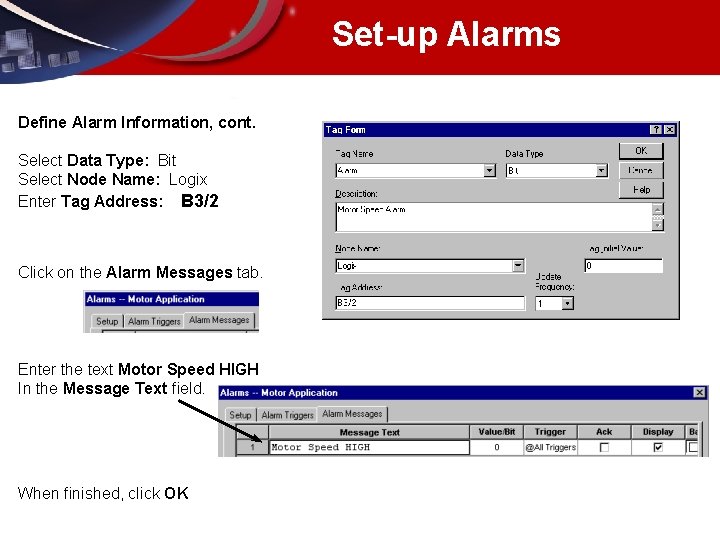
Task: Select the Setup tab in lower Alarms window
Action: pos(240,415)
